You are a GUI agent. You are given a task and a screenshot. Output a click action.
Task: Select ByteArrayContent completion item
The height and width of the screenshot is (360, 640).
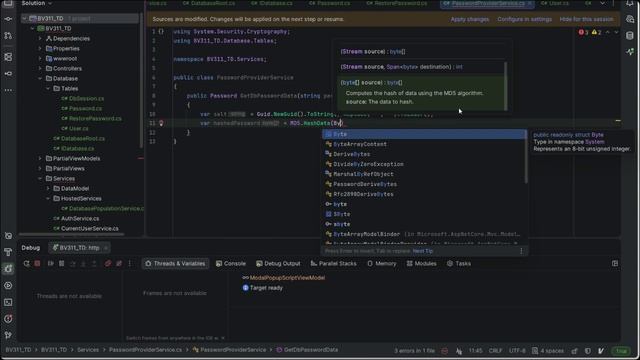[424, 144]
